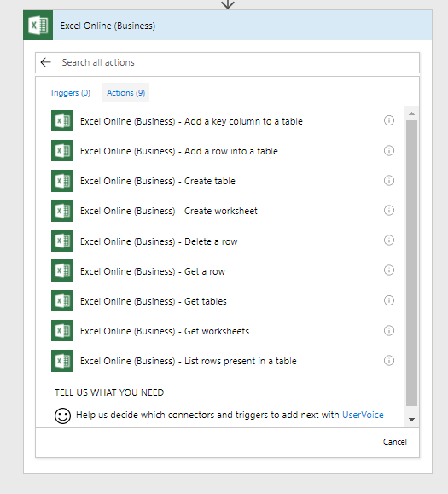Focus the Search all actions field
Viewport: 448px width, 494px height.
point(228,62)
